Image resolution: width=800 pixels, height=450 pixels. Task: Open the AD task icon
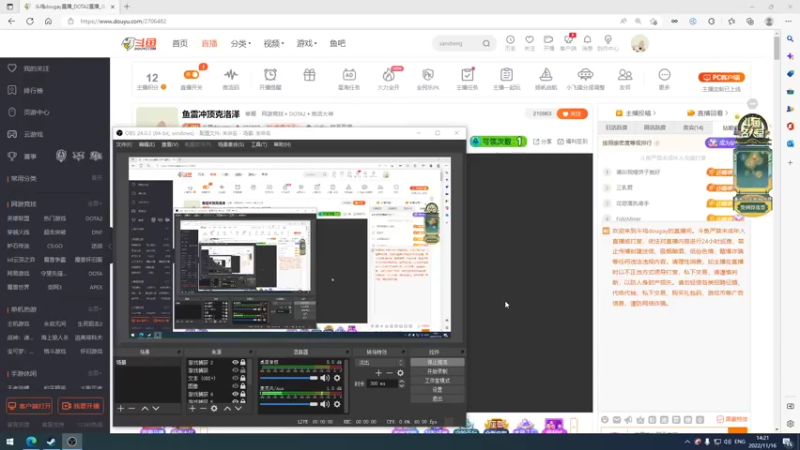point(349,74)
